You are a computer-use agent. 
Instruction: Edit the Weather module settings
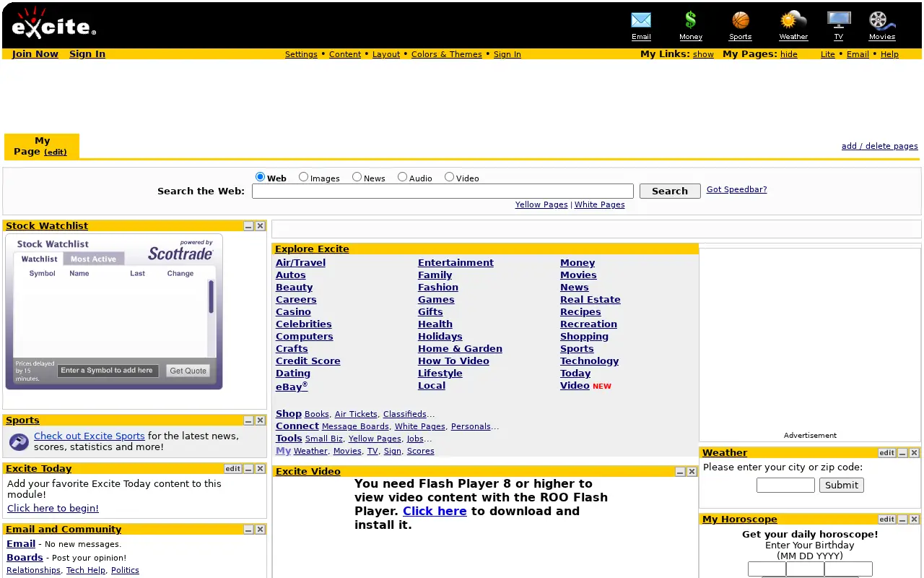pos(886,453)
